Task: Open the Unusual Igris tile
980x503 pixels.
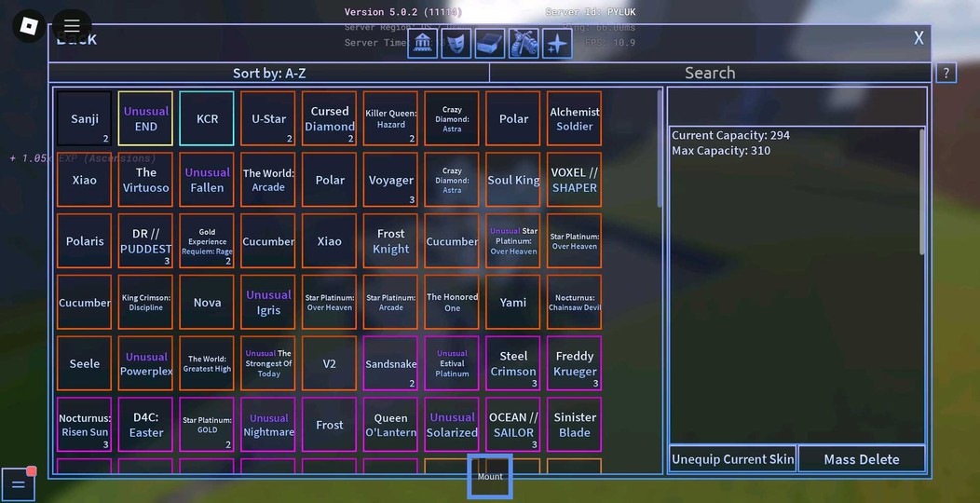Action: click(x=268, y=303)
